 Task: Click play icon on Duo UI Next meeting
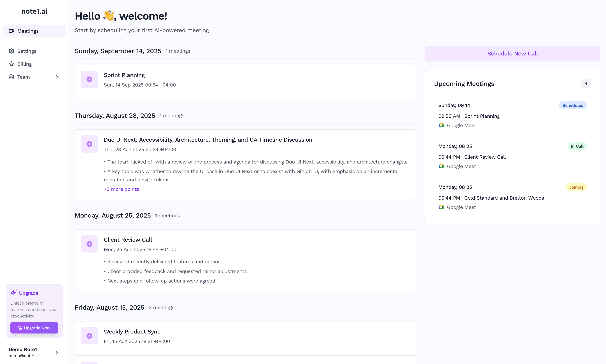tap(89, 144)
